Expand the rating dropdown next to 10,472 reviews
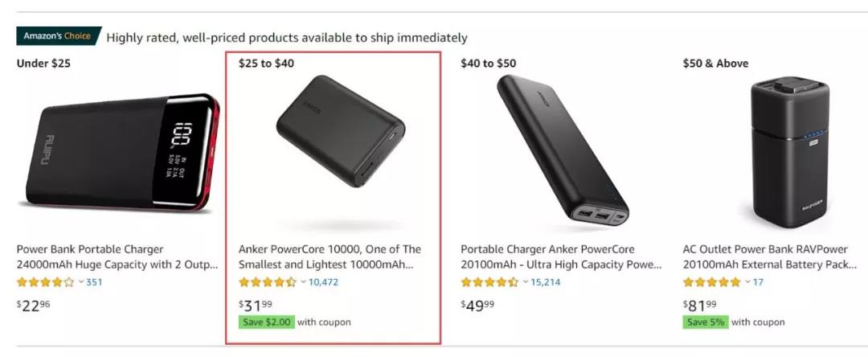Image resolution: width=868 pixels, height=357 pixels. coord(303,282)
